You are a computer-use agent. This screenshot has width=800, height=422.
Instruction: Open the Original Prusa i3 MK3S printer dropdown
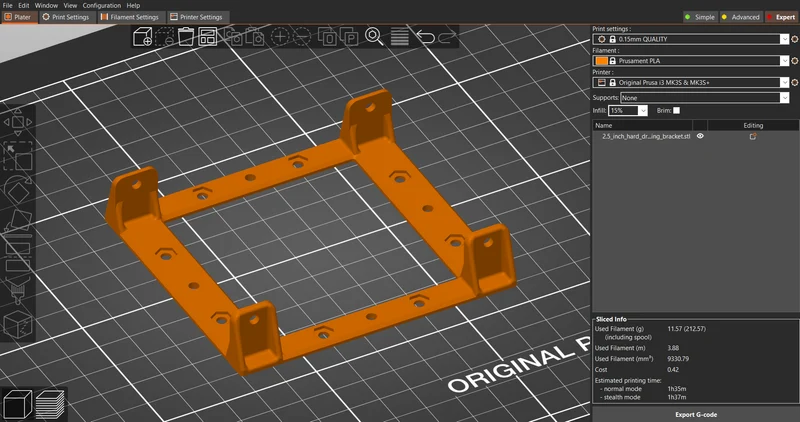691,82
